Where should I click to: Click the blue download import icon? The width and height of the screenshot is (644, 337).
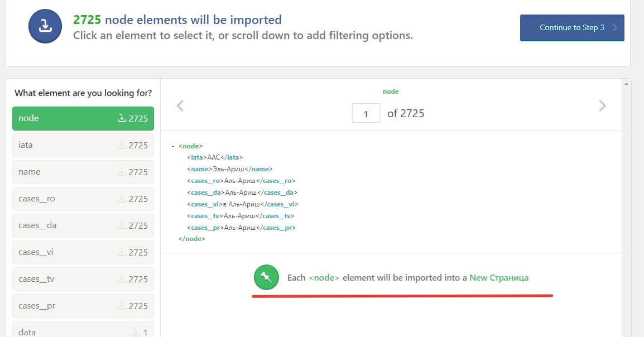click(x=45, y=26)
